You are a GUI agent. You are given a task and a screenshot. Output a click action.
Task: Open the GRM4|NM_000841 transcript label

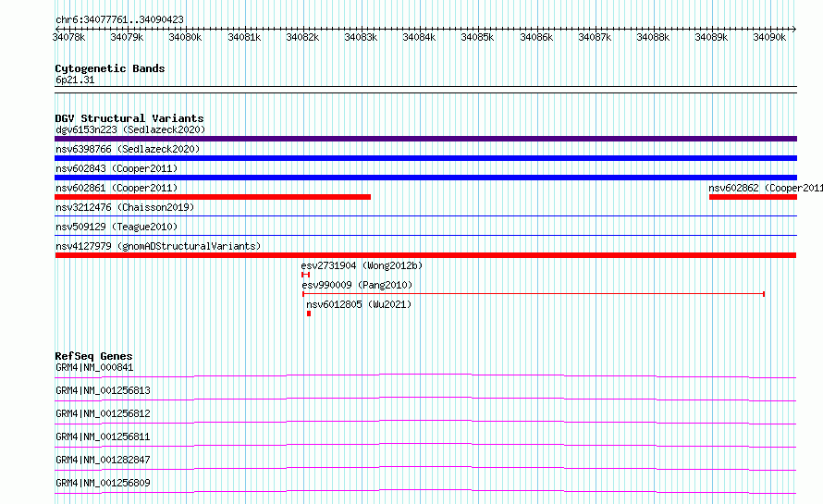94,367
